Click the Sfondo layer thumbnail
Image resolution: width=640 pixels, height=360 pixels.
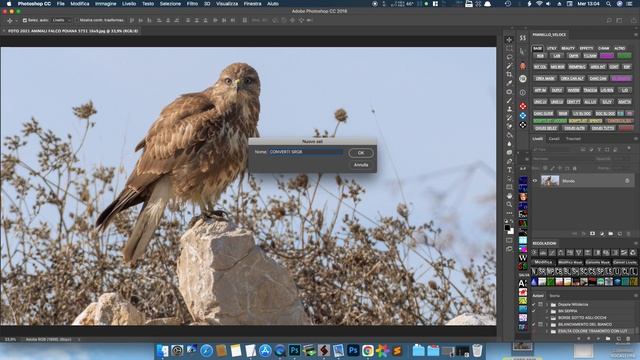(x=550, y=180)
